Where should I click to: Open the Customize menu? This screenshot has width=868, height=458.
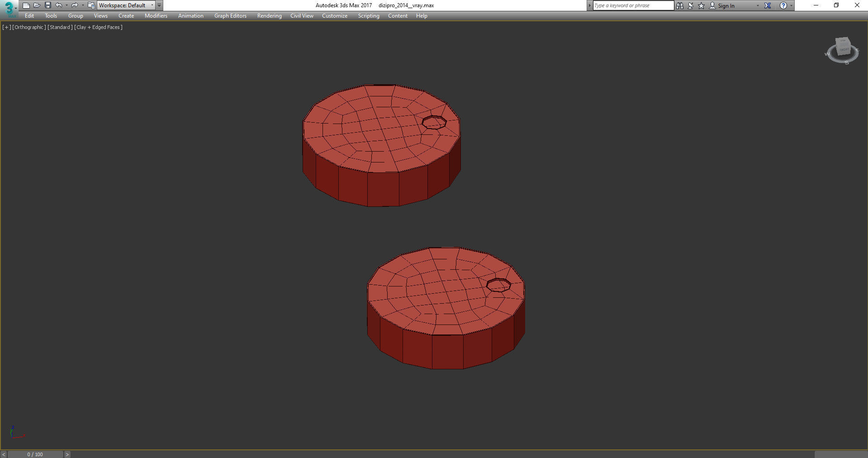pyautogui.click(x=335, y=16)
